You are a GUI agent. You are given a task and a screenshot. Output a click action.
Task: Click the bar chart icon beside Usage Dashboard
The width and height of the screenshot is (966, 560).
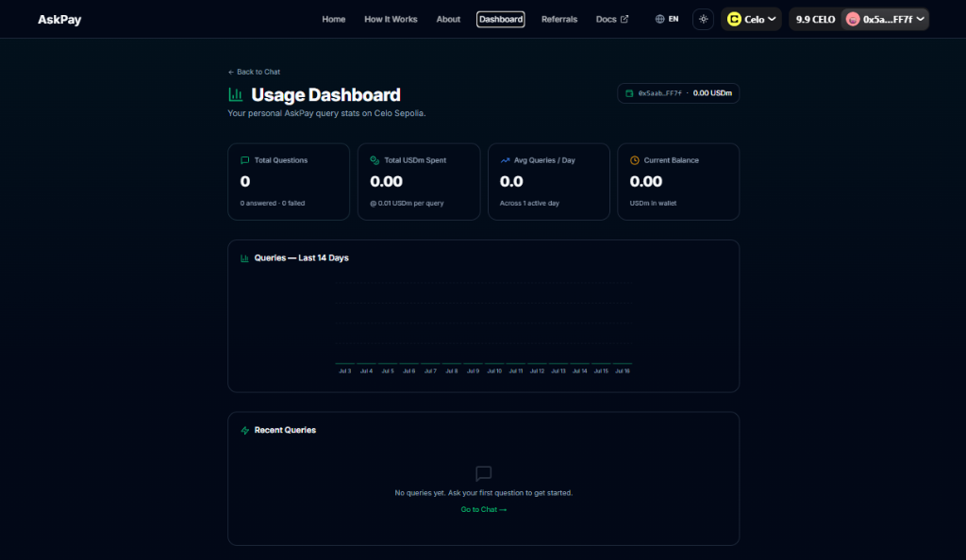tap(235, 95)
